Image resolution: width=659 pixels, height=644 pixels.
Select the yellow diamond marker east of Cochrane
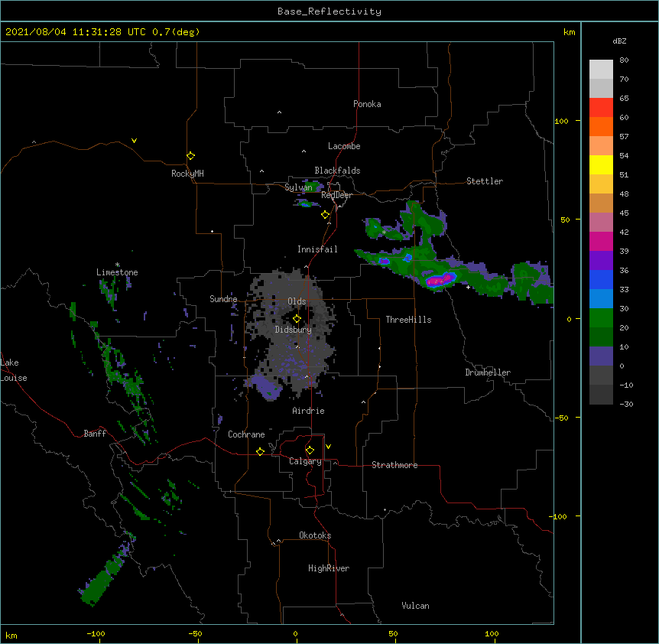(x=260, y=451)
